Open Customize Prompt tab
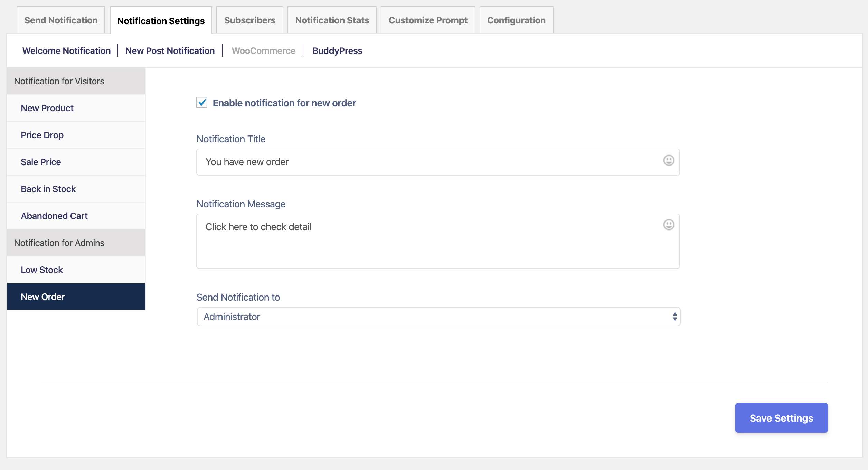The width and height of the screenshot is (868, 470). (x=428, y=20)
